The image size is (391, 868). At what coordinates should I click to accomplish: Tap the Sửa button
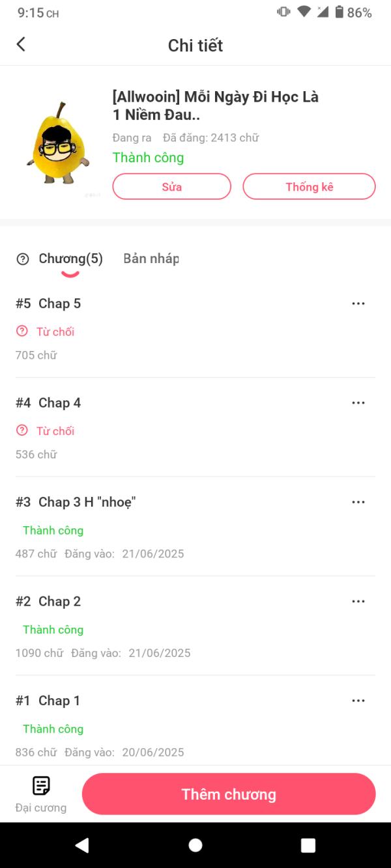[x=172, y=186]
